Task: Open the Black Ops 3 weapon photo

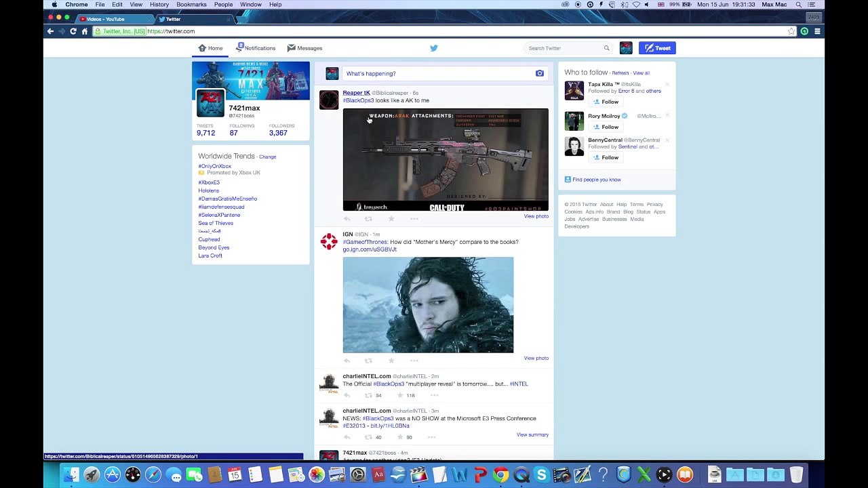Action: click(x=446, y=160)
